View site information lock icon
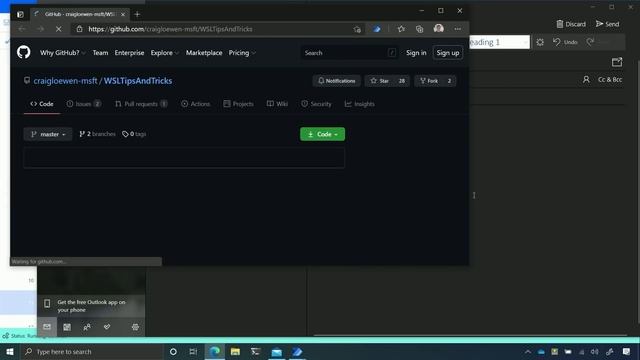 point(80,29)
